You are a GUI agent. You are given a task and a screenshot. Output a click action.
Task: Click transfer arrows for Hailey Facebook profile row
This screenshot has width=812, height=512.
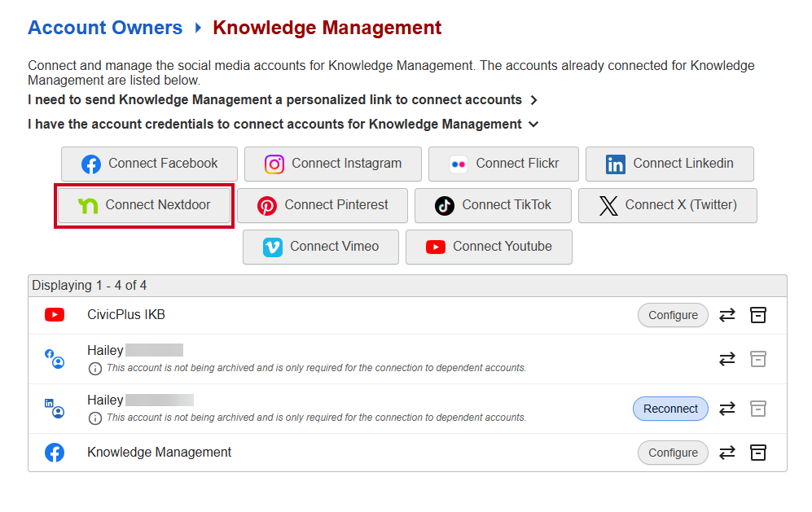click(x=727, y=359)
